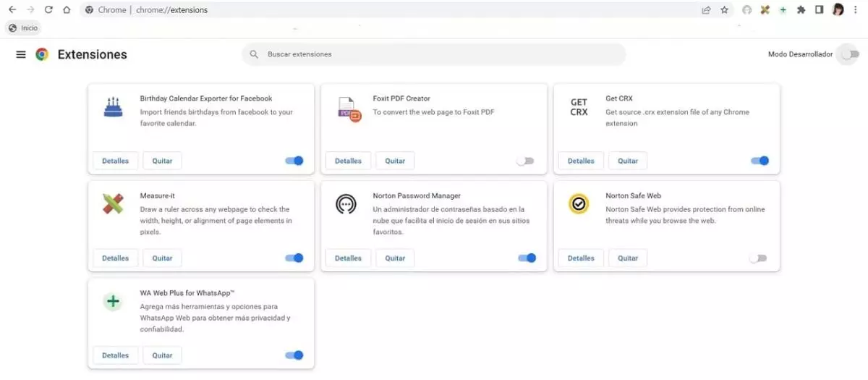This screenshot has width=868, height=380.
Task: Open WA Web Plus green plus toolbar icon
Action: point(783,10)
